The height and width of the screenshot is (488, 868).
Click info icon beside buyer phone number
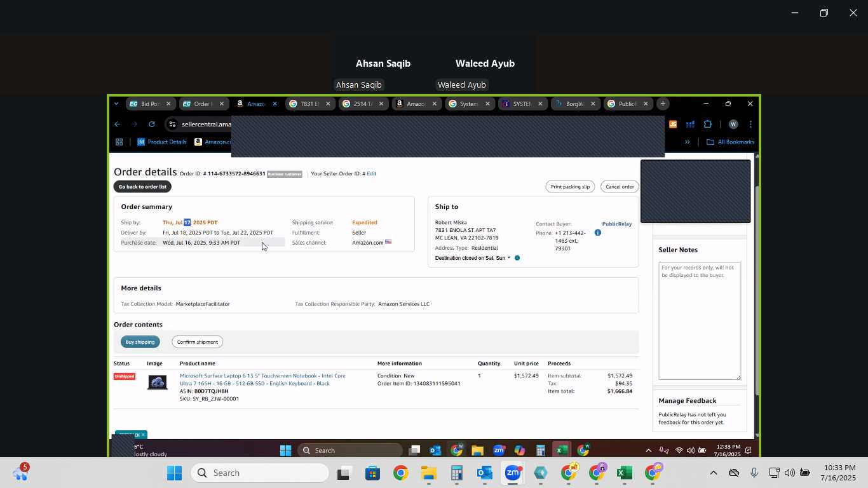tap(598, 233)
